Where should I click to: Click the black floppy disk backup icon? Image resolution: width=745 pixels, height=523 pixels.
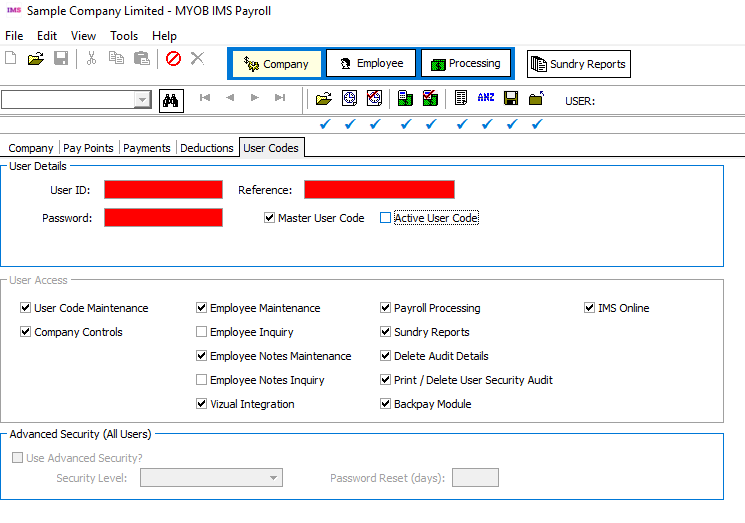(x=511, y=98)
